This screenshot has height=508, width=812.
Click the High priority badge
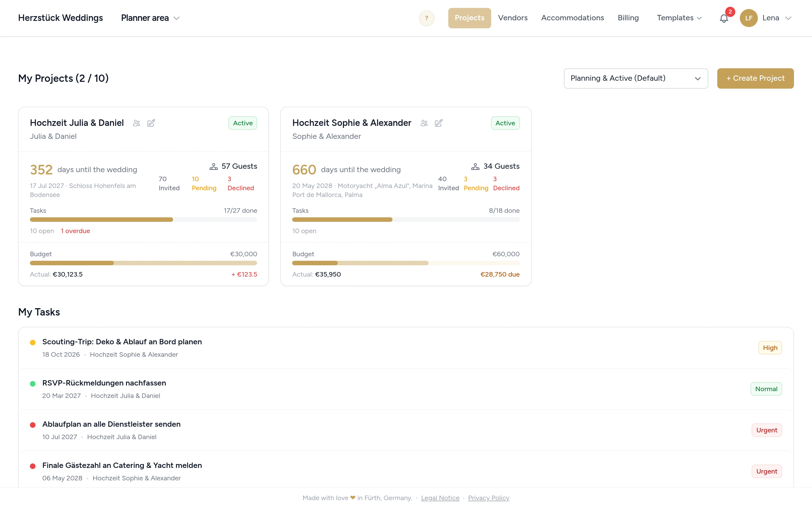[x=770, y=348]
